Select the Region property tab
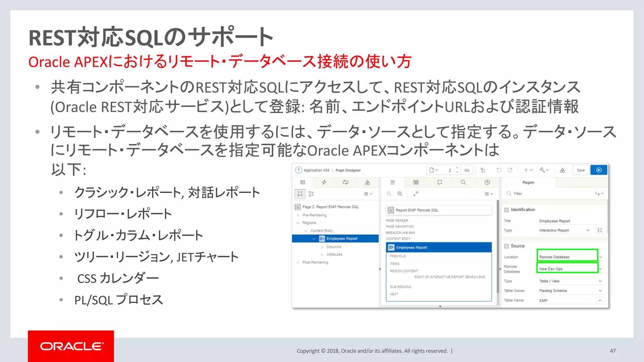The width and height of the screenshot is (644, 362). (x=528, y=182)
